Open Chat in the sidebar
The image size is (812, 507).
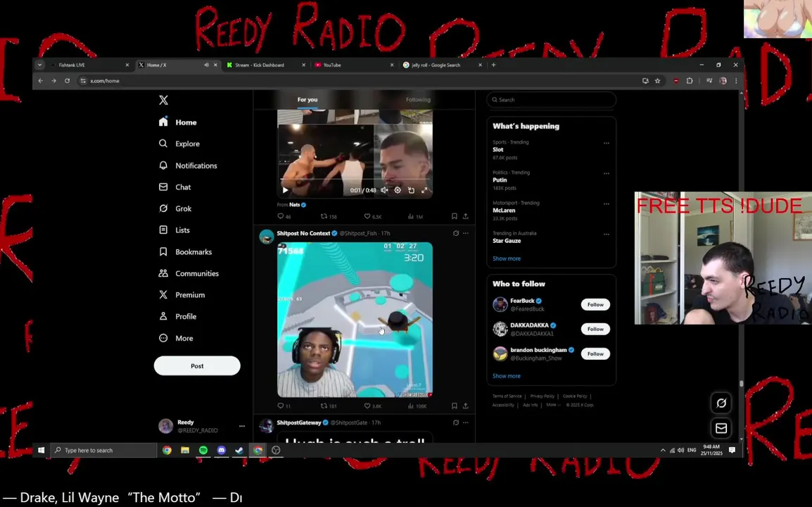point(175,187)
